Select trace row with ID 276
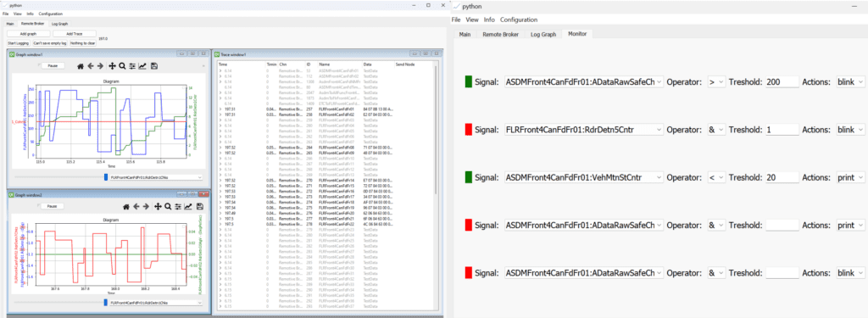 325,214
